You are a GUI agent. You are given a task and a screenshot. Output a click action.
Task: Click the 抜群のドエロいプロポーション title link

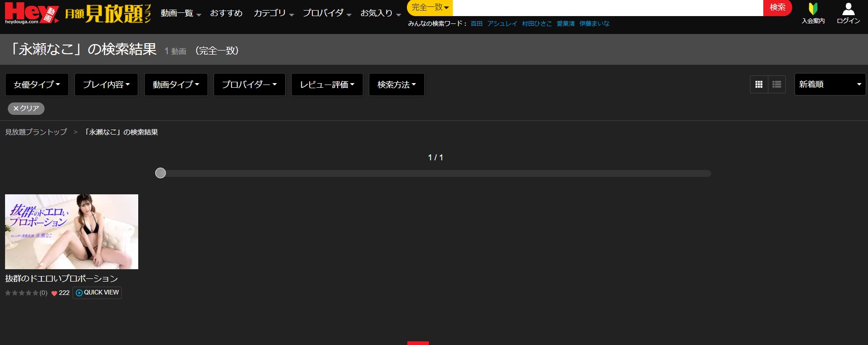62,279
